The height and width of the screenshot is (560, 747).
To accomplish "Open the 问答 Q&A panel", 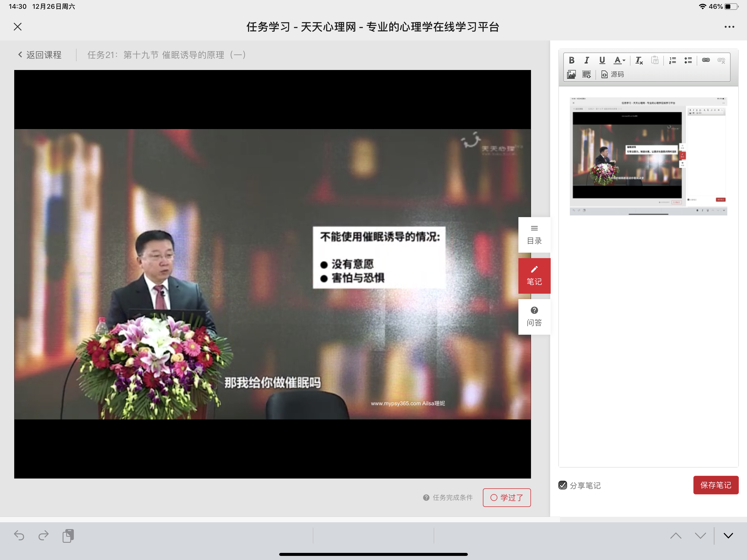I will click(534, 317).
